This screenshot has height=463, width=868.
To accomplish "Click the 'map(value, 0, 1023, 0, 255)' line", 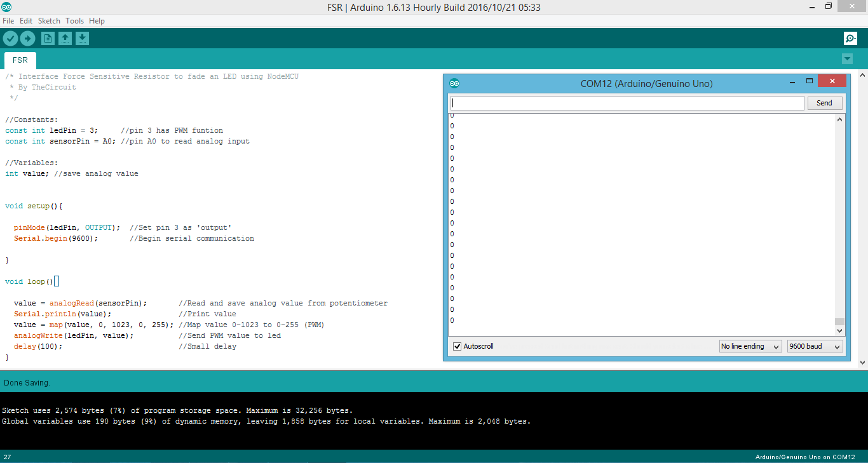I will (169, 325).
